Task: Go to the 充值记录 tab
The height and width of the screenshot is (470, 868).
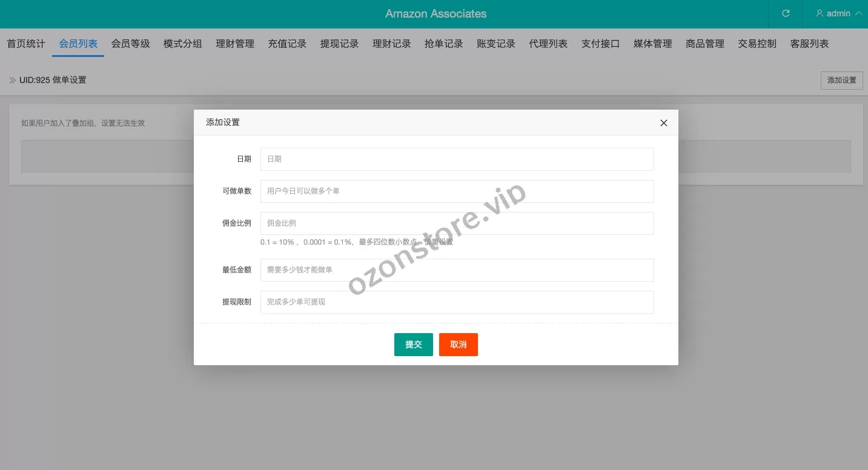Action: click(x=287, y=44)
